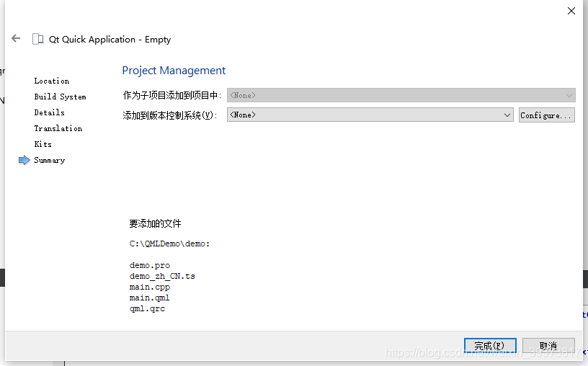The height and width of the screenshot is (366, 588).
Task: Open the disabled subproject dropdown
Action: pyautogui.click(x=401, y=95)
